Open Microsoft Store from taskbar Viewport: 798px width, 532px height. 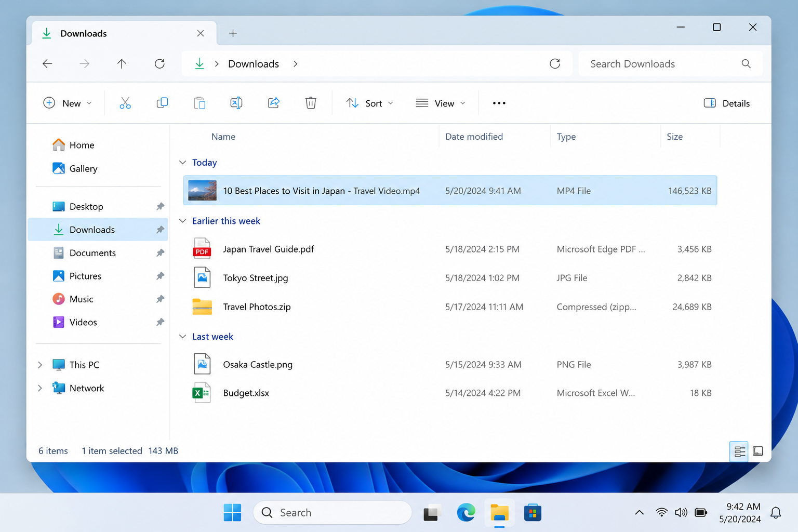click(x=533, y=513)
